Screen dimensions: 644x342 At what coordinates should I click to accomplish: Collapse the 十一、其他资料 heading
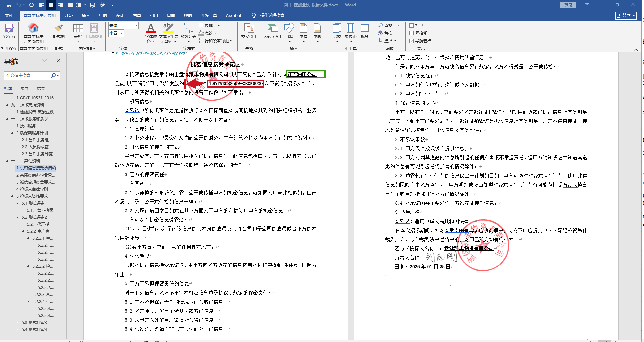click(x=7, y=161)
